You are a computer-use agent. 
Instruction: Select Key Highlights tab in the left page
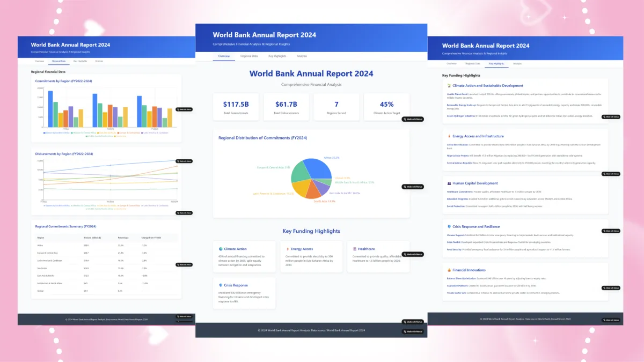coord(79,61)
